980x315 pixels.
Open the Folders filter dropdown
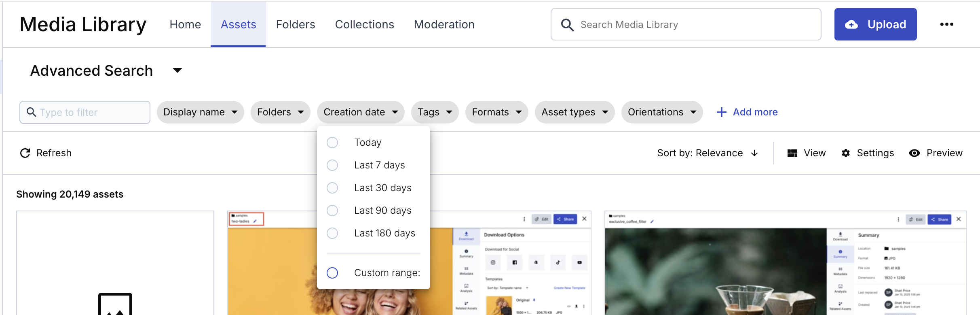pyautogui.click(x=281, y=112)
